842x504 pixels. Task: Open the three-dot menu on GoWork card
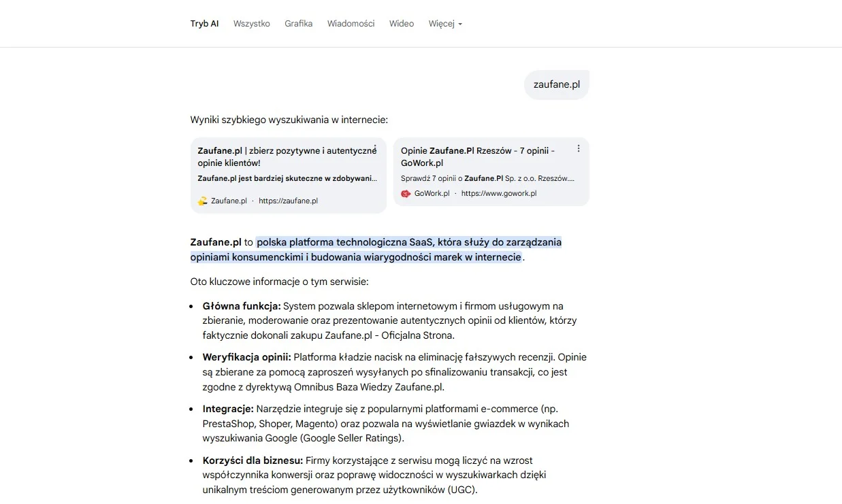coord(579,149)
